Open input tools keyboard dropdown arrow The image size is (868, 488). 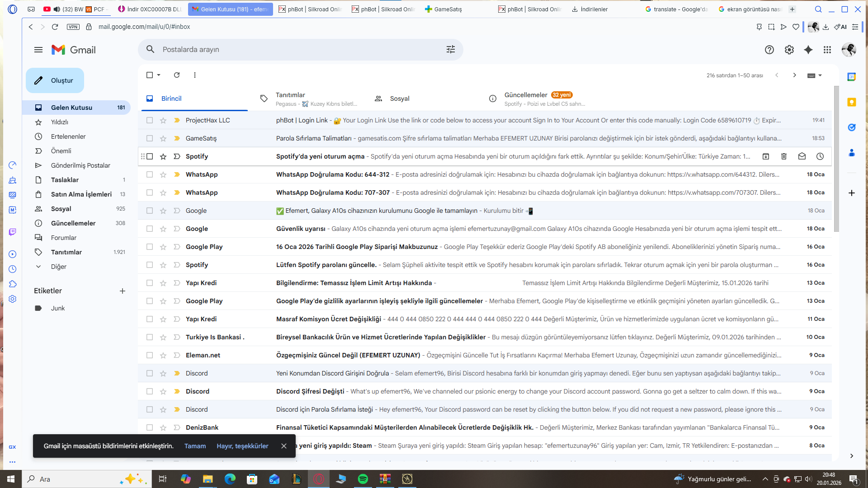(x=820, y=75)
